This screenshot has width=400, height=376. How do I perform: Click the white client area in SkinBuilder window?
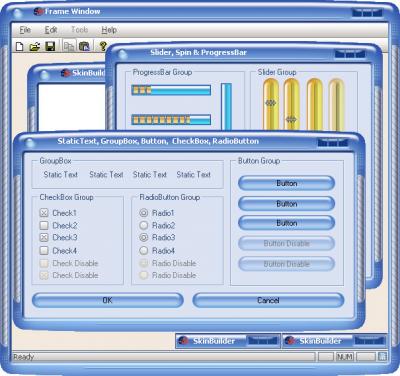click(72, 107)
